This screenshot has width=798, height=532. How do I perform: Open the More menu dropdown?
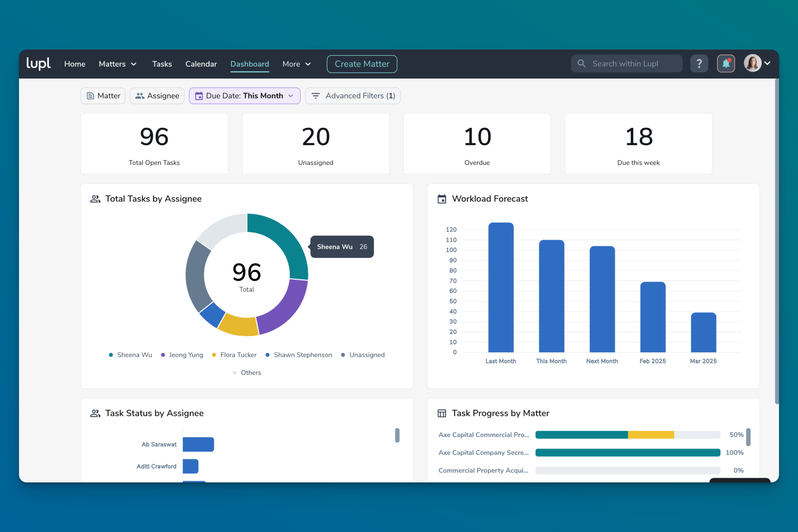click(x=296, y=64)
